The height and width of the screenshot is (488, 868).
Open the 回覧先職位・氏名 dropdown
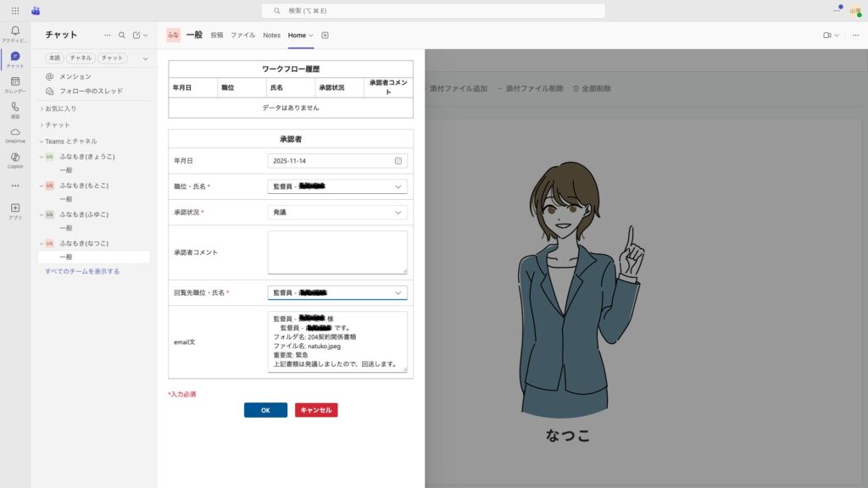pos(337,293)
